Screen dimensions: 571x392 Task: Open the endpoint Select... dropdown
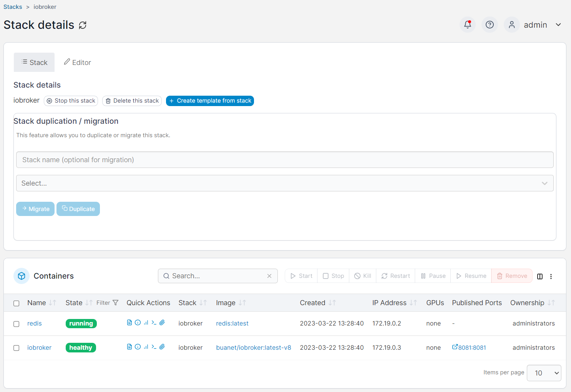pos(285,183)
